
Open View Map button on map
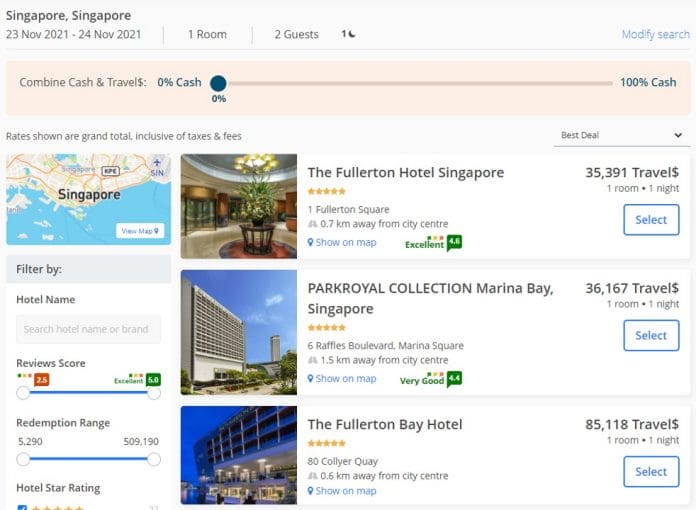pos(140,231)
